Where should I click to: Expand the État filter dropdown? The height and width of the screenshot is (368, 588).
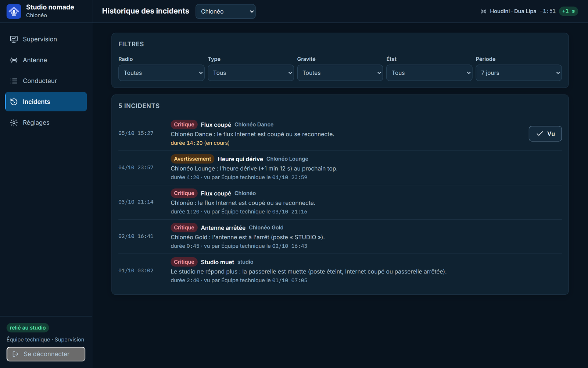coord(429,73)
